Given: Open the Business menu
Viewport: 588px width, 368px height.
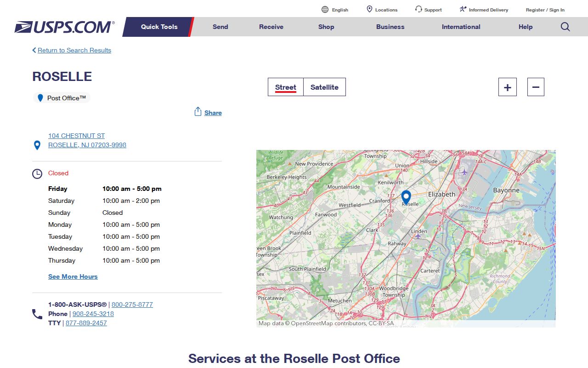Looking at the screenshot, I should pyautogui.click(x=390, y=27).
